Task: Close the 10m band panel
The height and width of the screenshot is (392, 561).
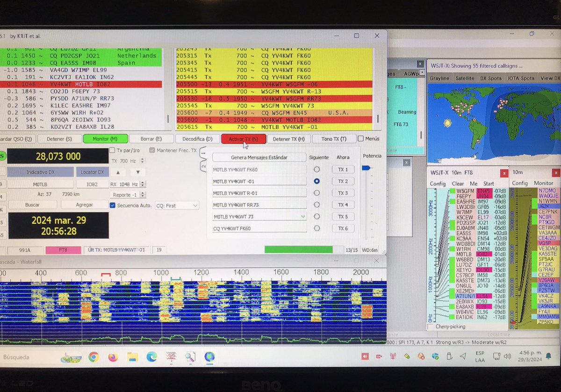Action: (557, 173)
